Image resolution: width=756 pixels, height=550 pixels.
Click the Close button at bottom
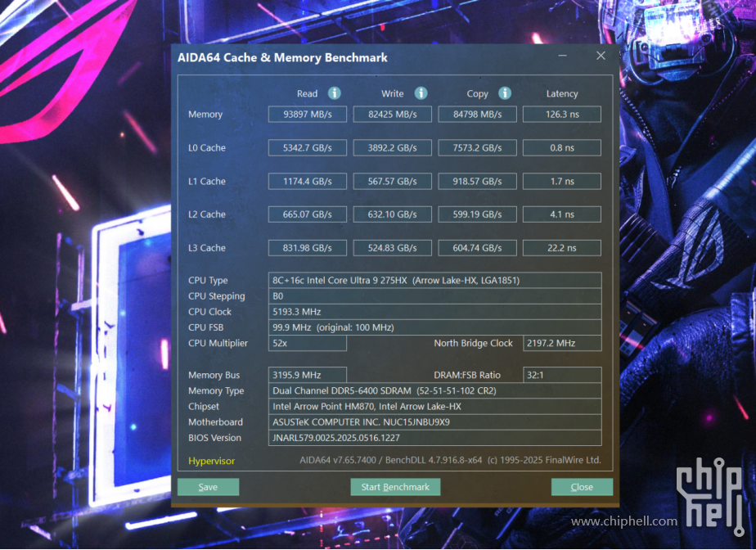click(582, 487)
